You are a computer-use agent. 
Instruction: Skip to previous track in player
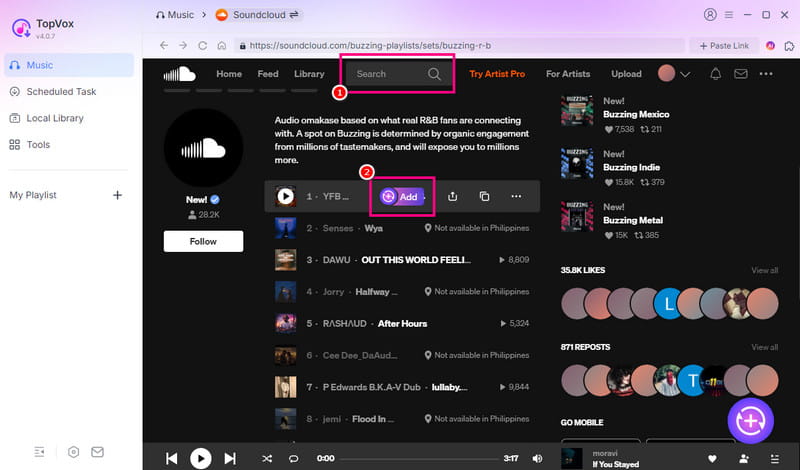click(172, 458)
